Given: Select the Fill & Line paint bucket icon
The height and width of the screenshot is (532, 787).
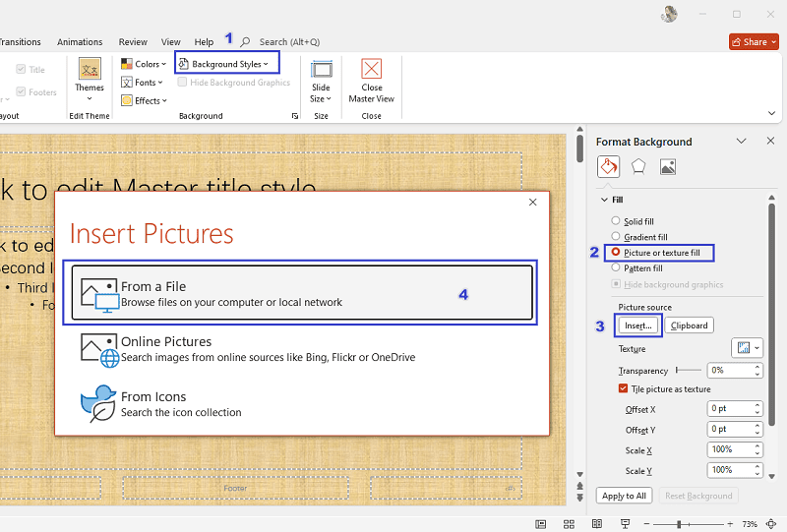Looking at the screenshot, I should click(x=608, y=166).
